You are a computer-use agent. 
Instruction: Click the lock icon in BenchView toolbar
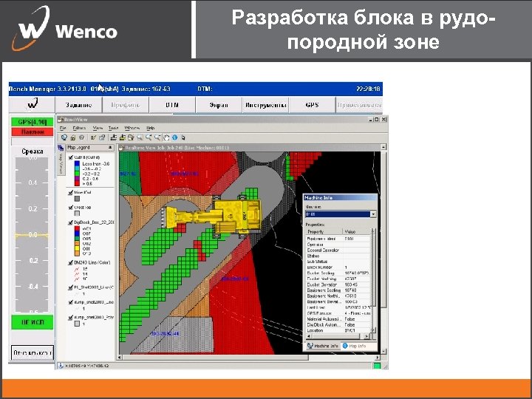(x=72, y=137)
